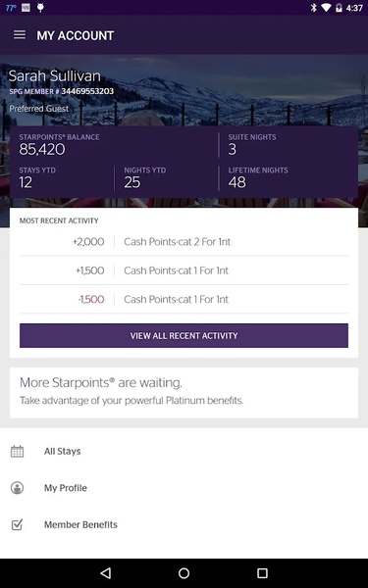Open the My Profile menu item

point(184,488)
